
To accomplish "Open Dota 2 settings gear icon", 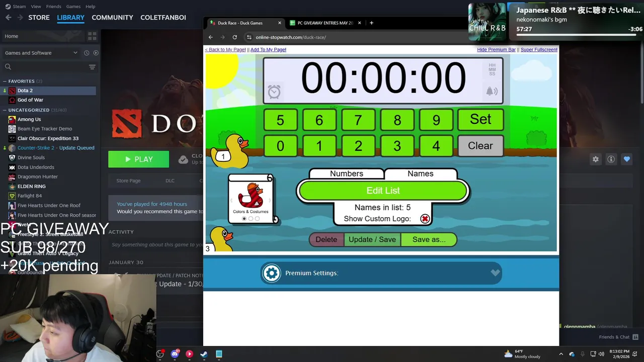I will [596, 159].
